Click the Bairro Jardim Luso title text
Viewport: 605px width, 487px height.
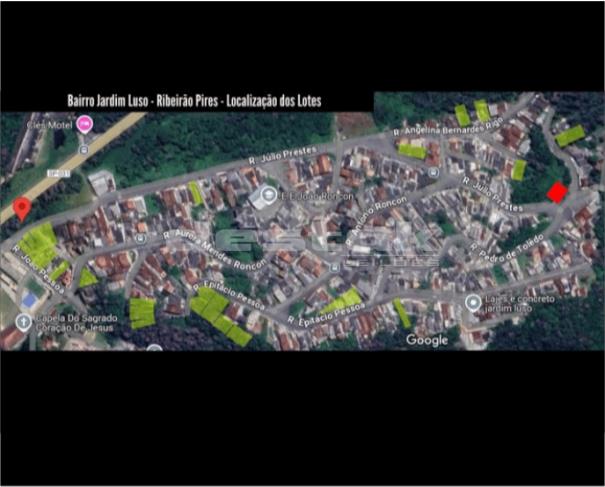pos(194,101)
